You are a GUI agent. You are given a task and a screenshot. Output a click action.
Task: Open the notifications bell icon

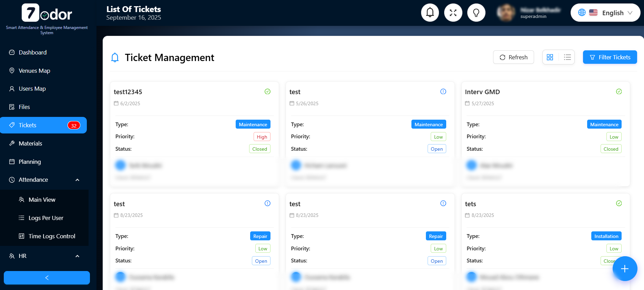coord(430,13)
